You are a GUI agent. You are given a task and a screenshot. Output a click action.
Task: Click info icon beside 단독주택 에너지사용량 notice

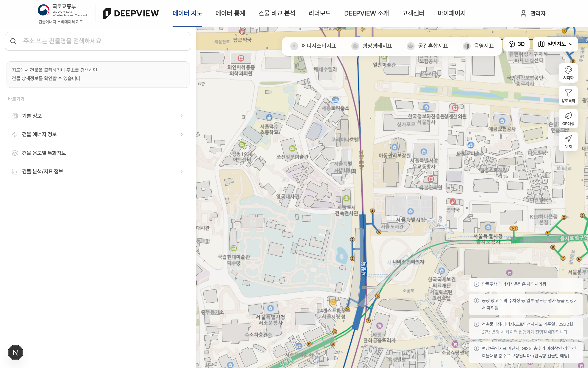(x=477, y=284)
